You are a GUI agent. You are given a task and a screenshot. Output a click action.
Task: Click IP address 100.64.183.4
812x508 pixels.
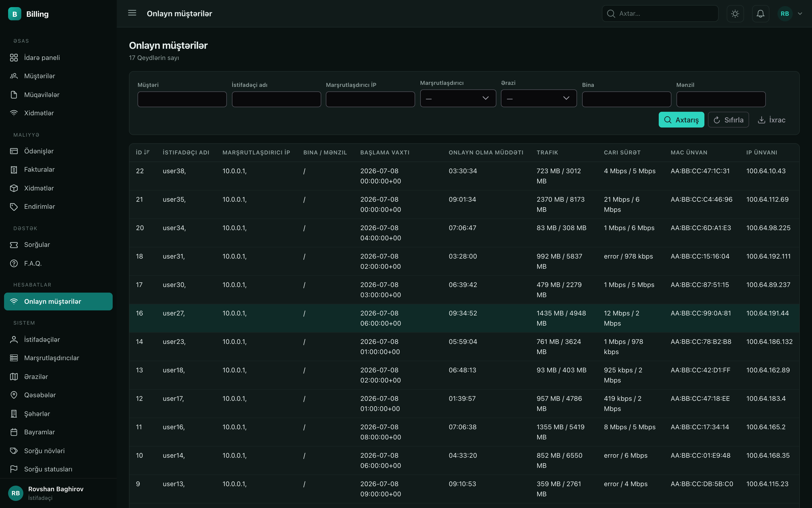click(x=766, y=399)
